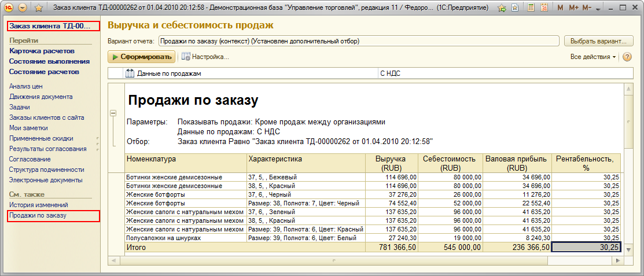The height and width of the screenshot is (276, 644).
Task: Open Заказы клиентов с сайта
Action: (x=46, y=117)
